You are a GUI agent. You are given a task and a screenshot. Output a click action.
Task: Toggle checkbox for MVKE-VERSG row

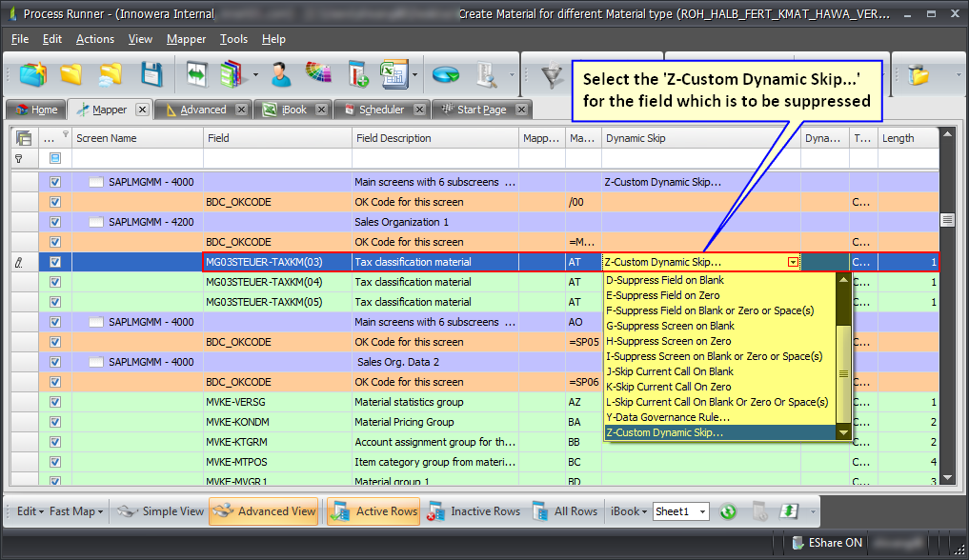click(x=55, y=402)
